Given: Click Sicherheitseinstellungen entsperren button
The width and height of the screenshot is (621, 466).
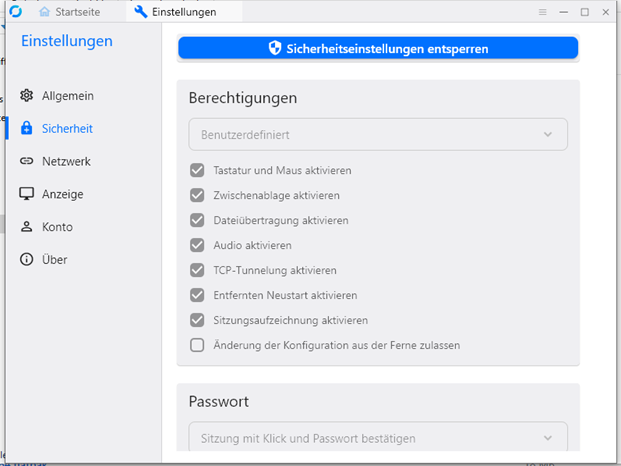Looking at the screenshot, I should (378, 48).
